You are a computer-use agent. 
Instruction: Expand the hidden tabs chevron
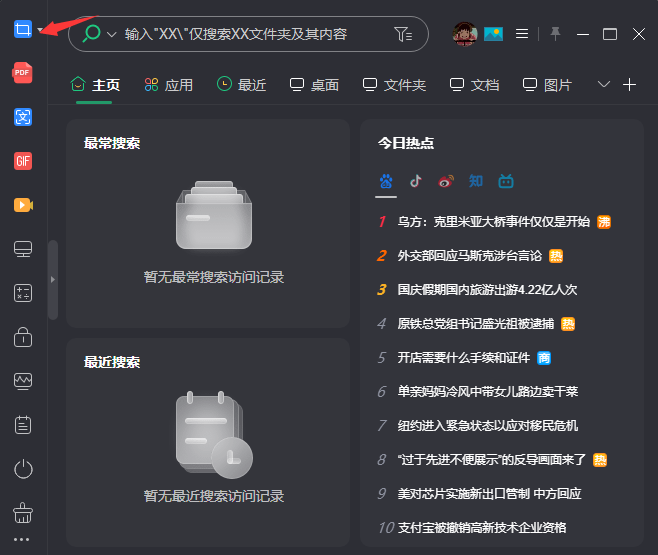[603, 84]
